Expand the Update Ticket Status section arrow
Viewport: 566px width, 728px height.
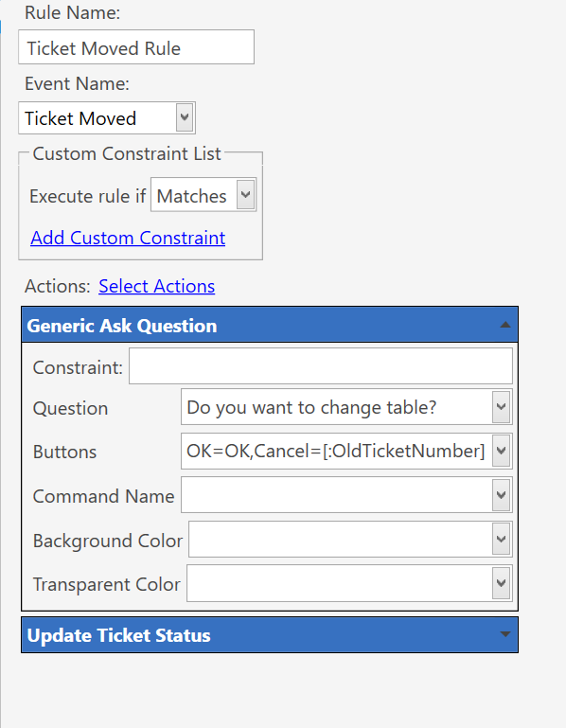point(504,634)
